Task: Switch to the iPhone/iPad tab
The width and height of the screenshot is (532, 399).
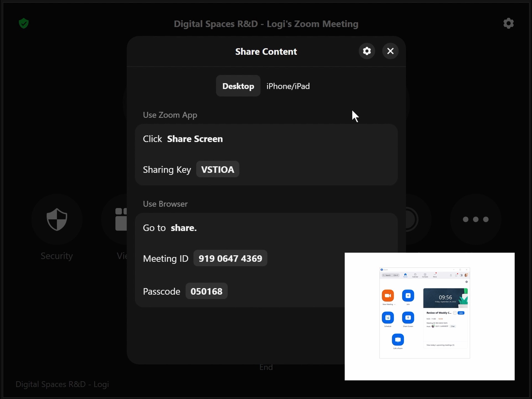Action: coord(288,86)
